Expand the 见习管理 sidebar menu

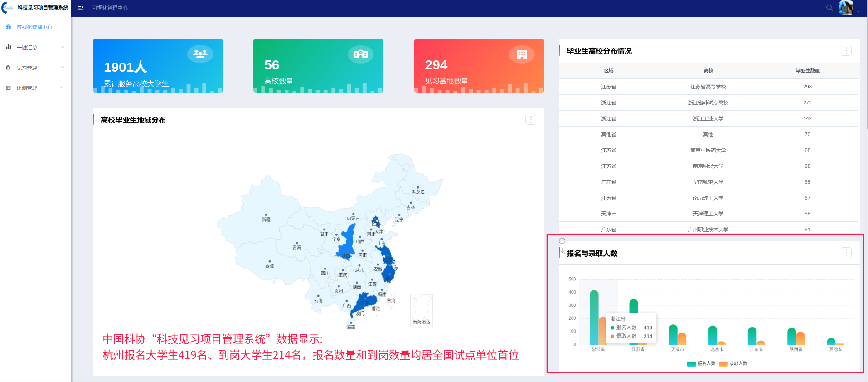click(35, 68)
